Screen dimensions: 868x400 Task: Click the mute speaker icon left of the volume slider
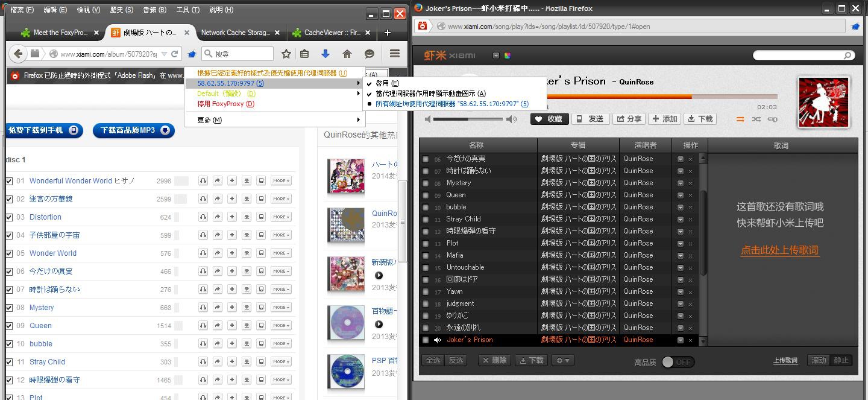click(x=428, y=119)
